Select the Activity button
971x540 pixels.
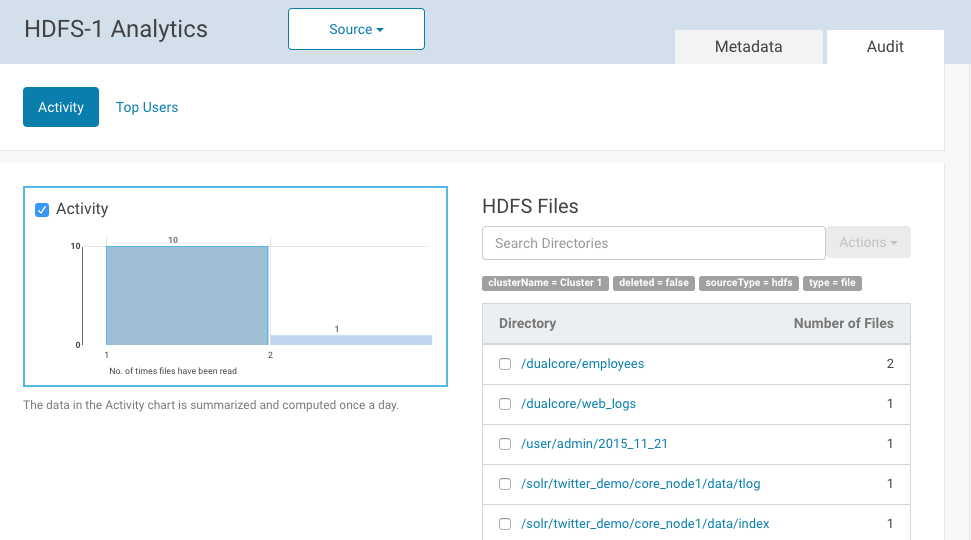(61, 107)
